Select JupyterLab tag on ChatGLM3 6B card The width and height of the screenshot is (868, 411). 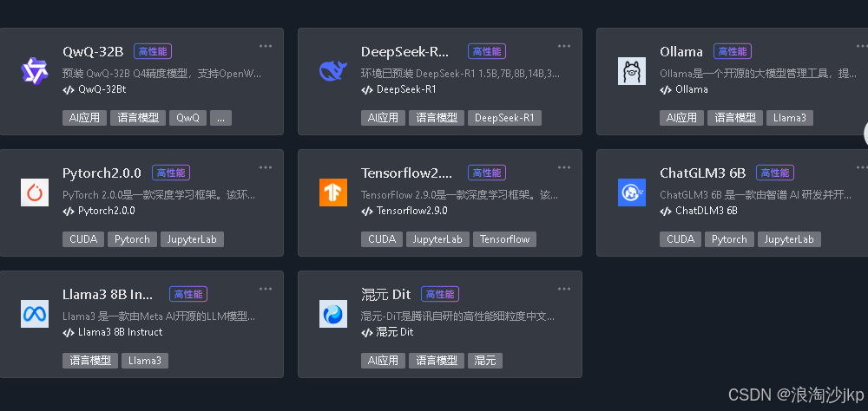(x=789, y=239)
